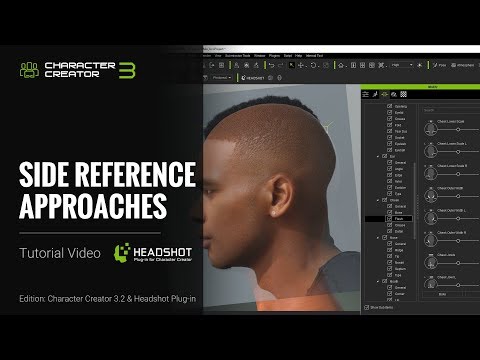Screen dimensions: 480x360
Task: Click the Cheek Outer Width L slider handle
Action: coord(458,218)
